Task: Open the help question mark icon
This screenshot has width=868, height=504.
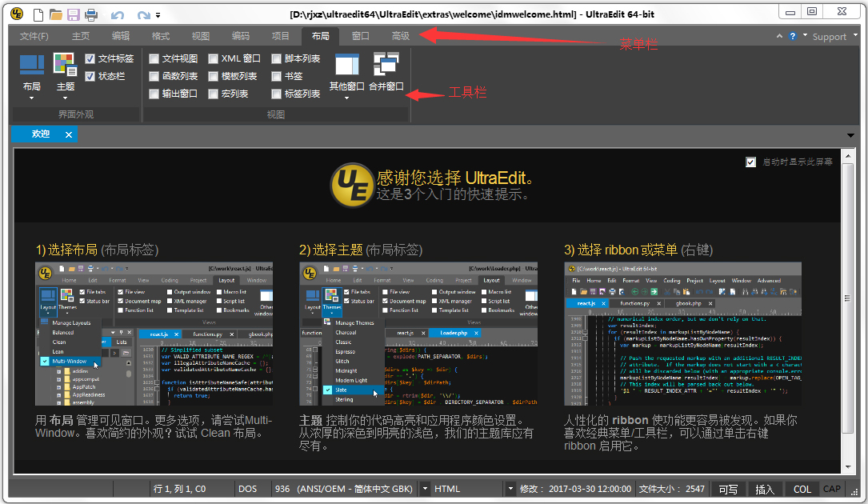Action: coord(793,36)
